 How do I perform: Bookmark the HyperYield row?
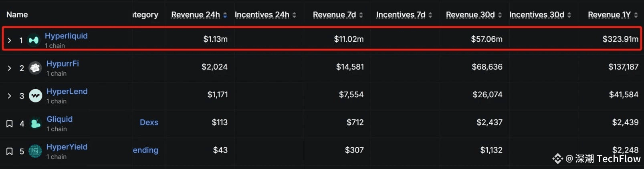10,151
